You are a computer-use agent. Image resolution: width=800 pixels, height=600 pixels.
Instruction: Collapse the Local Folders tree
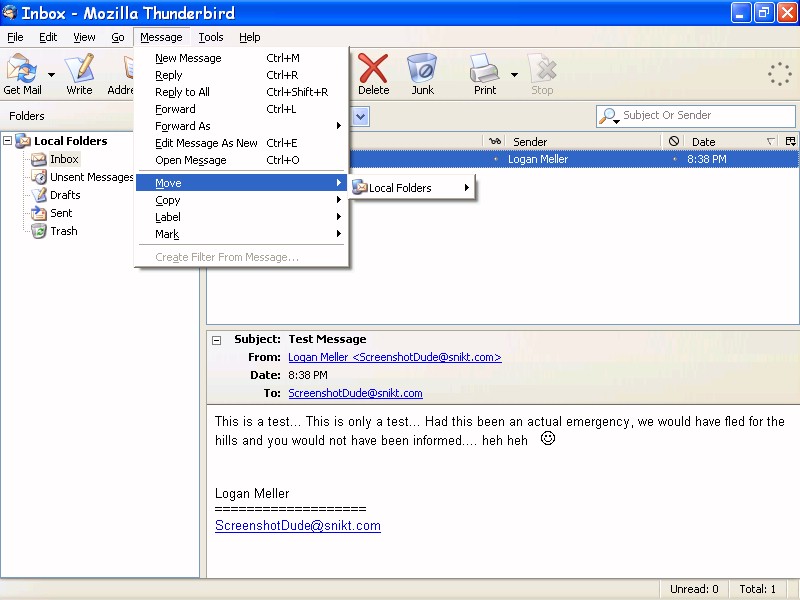[x=8, y=140]
